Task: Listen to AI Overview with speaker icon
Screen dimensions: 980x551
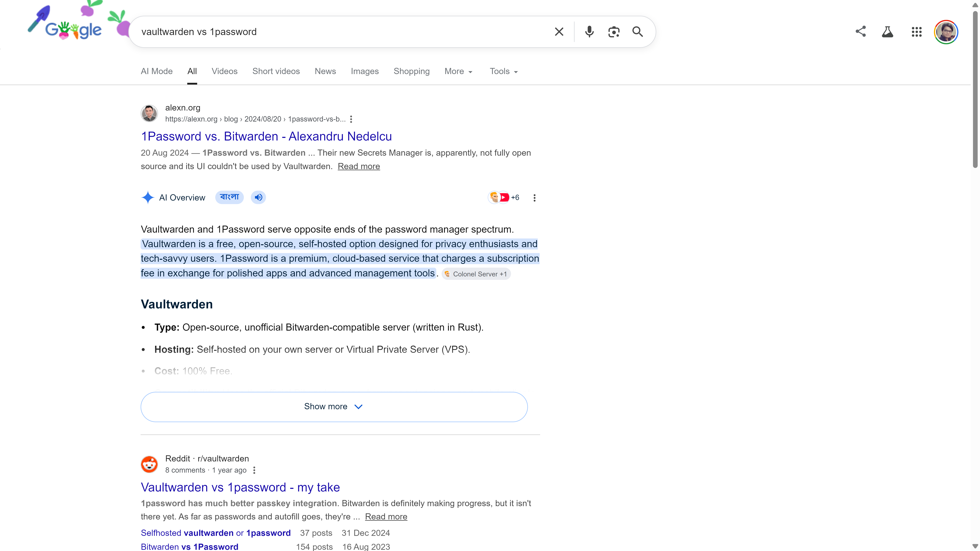Action: [x=258, y=197]
